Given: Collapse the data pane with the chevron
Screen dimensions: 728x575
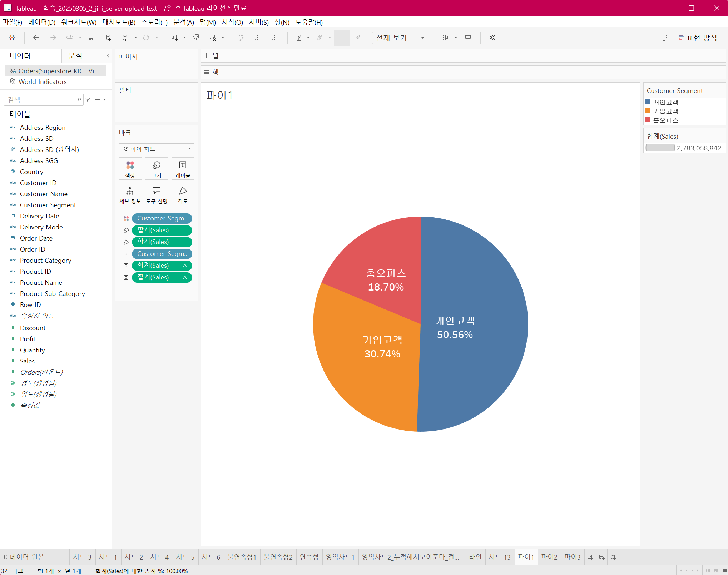Looking at the screenshot, I should [x=108, y=56].
